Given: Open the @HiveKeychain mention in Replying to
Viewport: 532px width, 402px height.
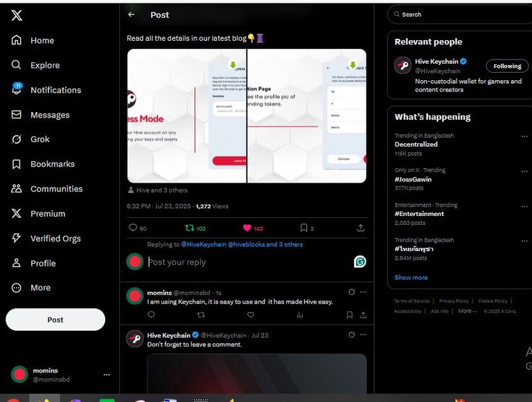Looking at the screenshot, I should point(204,244).
